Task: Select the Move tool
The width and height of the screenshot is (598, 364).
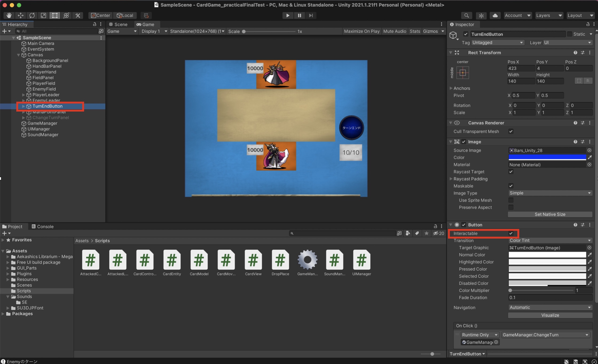Action: [x=20, y=15]
